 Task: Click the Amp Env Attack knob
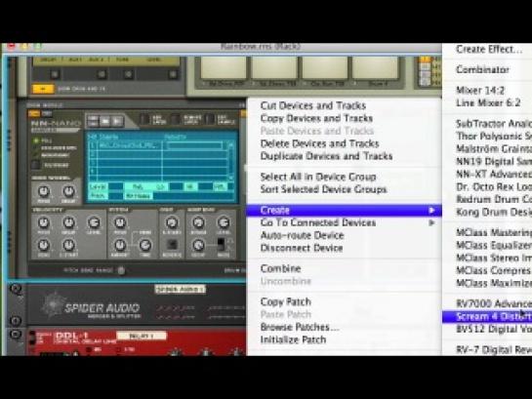[x=198, y=222]
